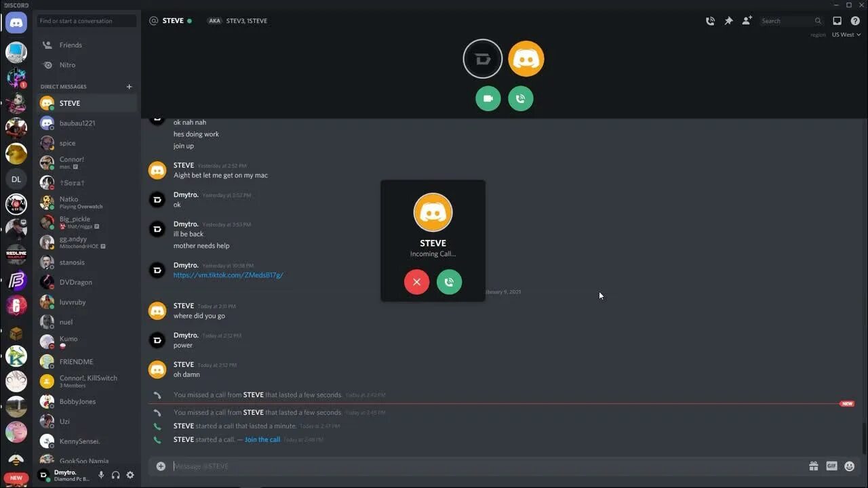Open pinned messages
This screenshot has width=868, height=488.
(728, 21)
